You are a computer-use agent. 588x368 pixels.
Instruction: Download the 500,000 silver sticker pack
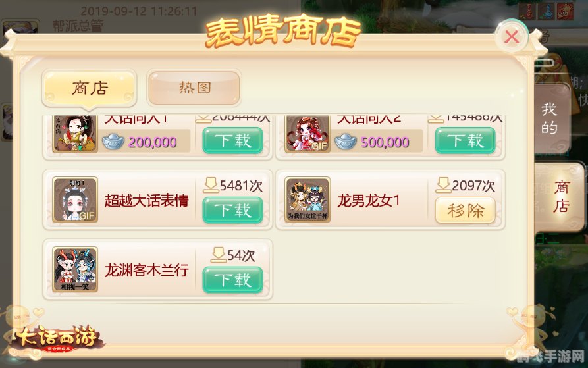(465, 140)
